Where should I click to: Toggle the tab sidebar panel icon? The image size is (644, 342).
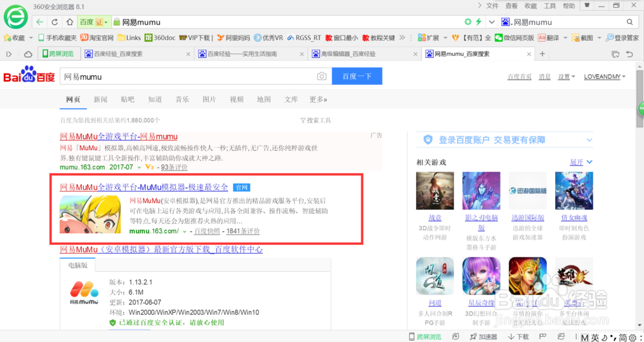(10, 54)
